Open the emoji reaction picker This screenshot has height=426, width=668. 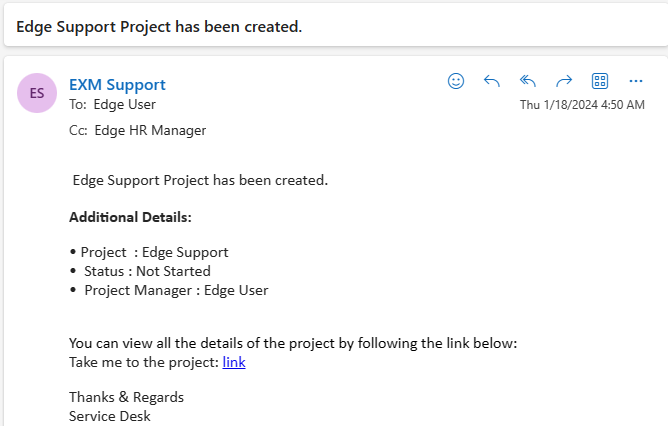(456, 81)
